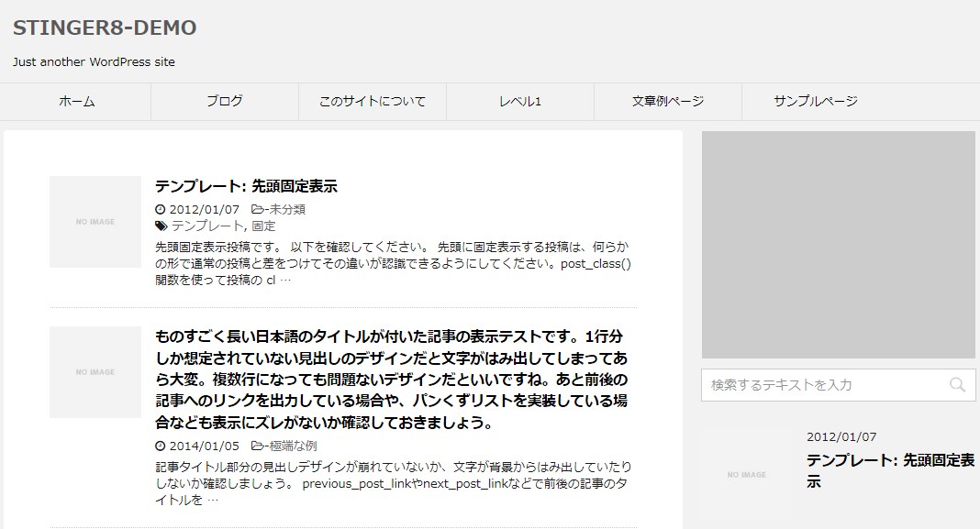This screenshot has width=980, height=529.
Task: Select 文章例ページ in the menu bar
Action: click(x=669, y=101)
